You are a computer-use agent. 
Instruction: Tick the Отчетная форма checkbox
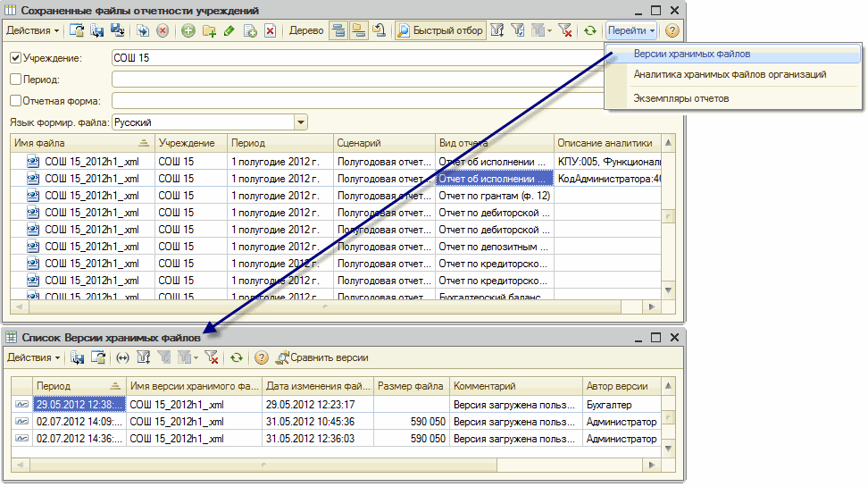coord(15,101)
